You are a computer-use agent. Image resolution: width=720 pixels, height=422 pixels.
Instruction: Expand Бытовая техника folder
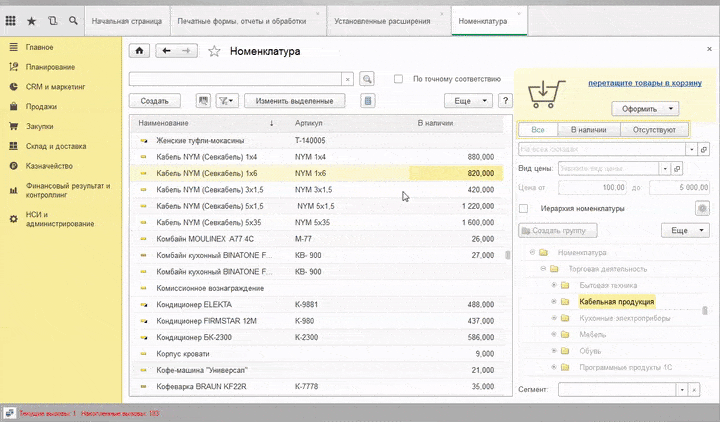pos(554,285)
